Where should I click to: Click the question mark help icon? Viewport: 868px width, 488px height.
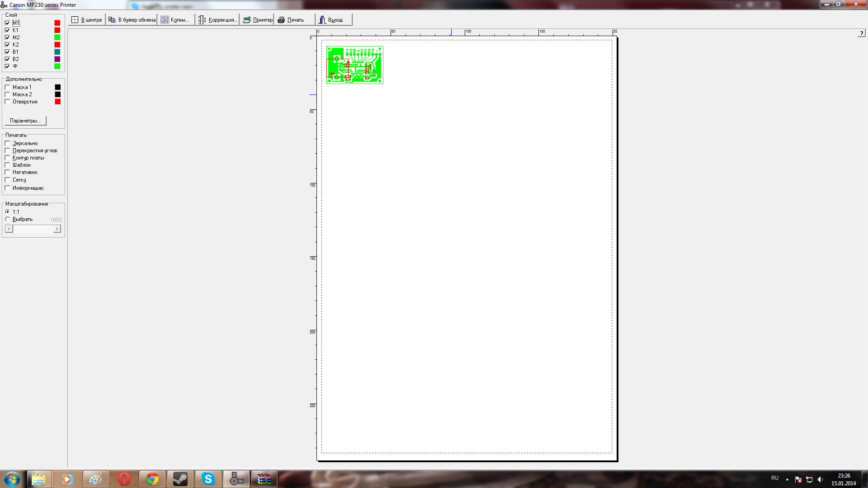coord(861,33)
